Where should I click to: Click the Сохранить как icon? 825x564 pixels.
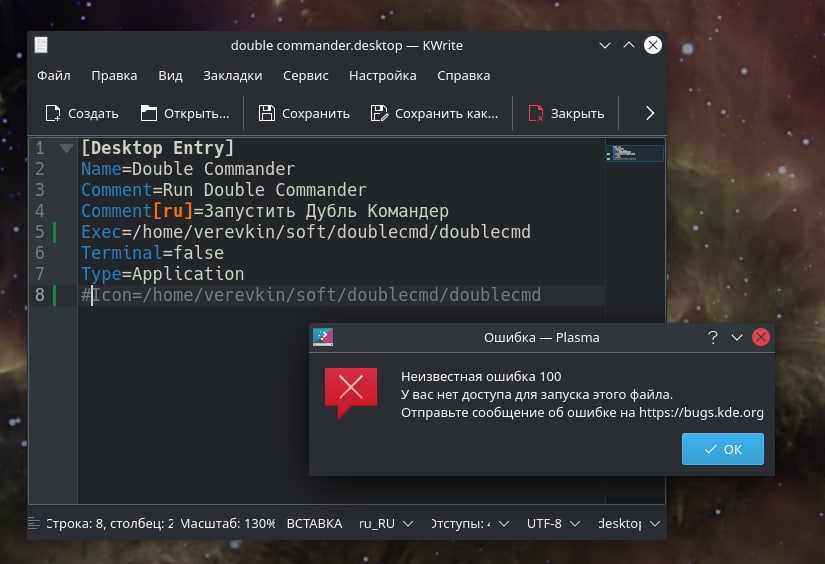(x=379, y=113)
